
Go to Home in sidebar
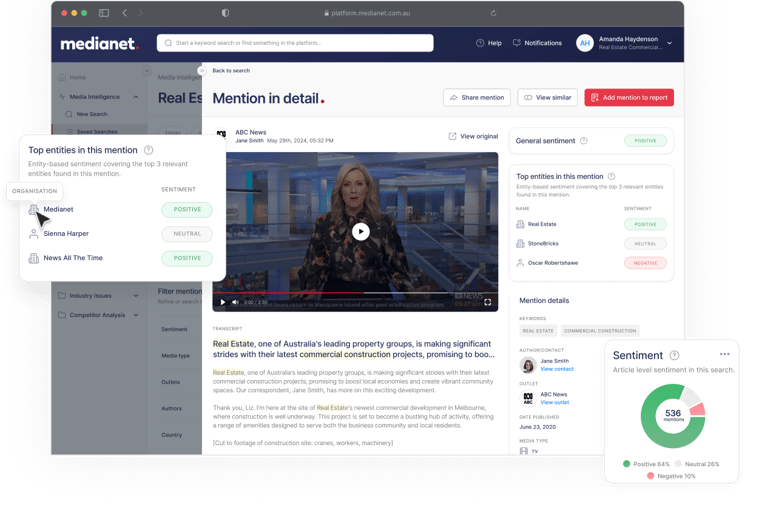72,77
